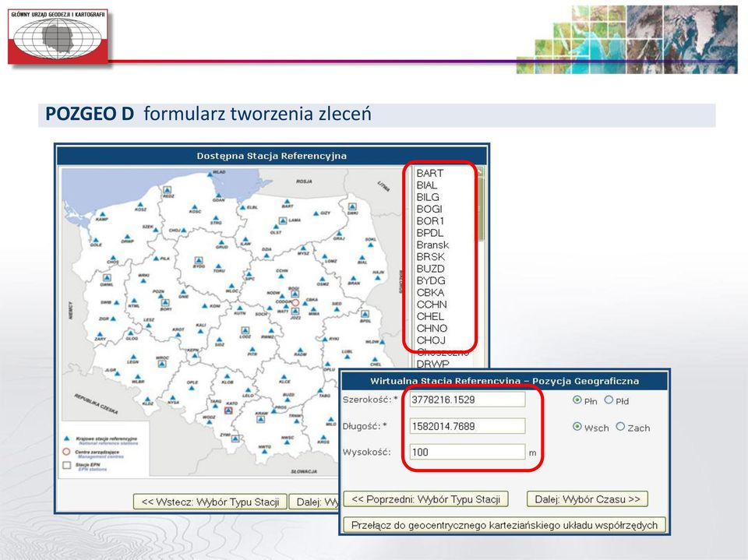Select BOR1 in station list

click(x=430, y=221)
